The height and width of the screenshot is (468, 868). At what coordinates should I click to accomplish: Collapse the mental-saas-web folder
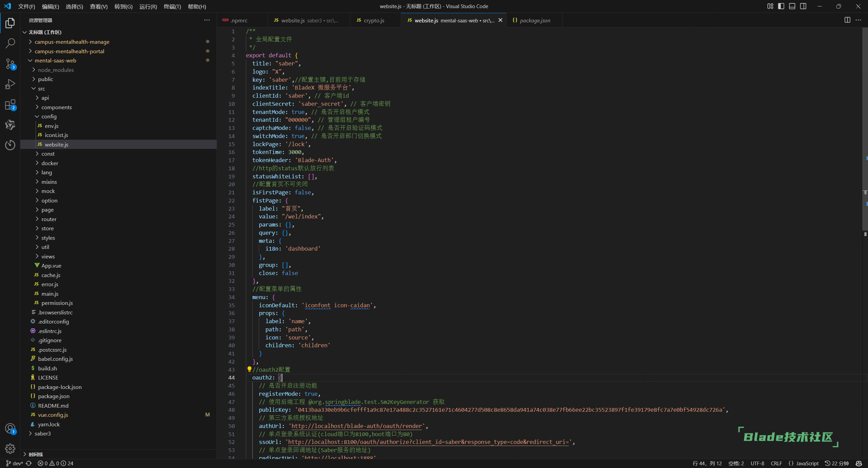(119, 60)
